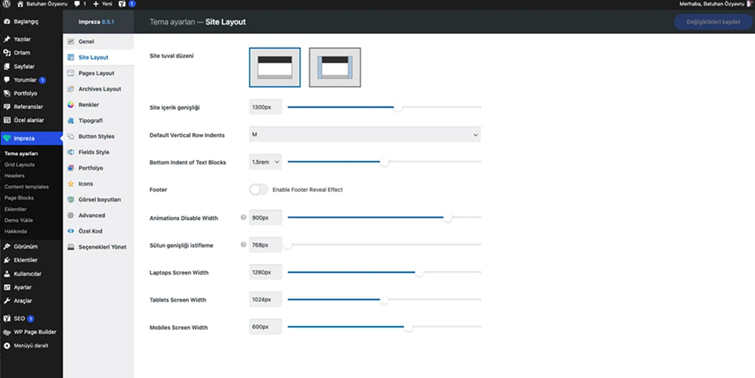Viewport: 755px width, 378px height.
Task: Toggle Enable Footer Reveal Effect switch
Action: click(259, 190)
